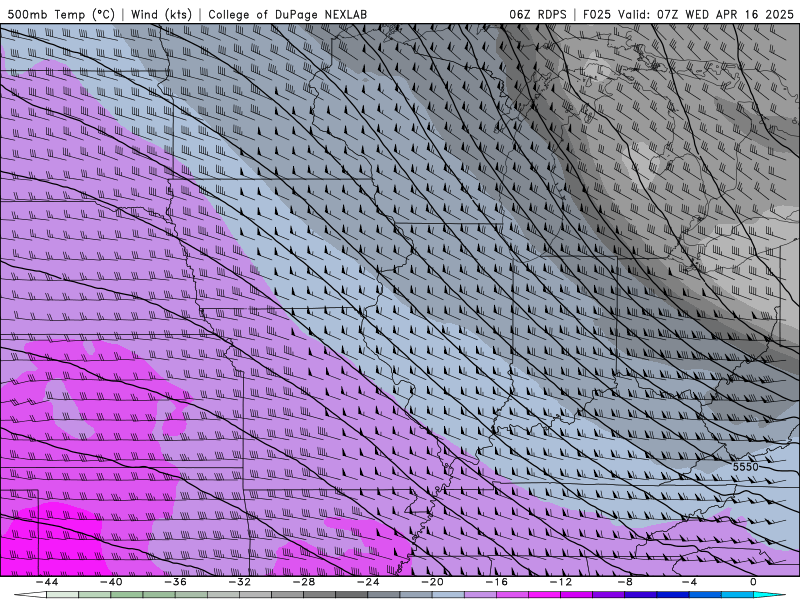Image resolution: width=800 pixels, height=600 pixels.
Task: Click the '-36' colorbar label
Action: click(175, 582)
